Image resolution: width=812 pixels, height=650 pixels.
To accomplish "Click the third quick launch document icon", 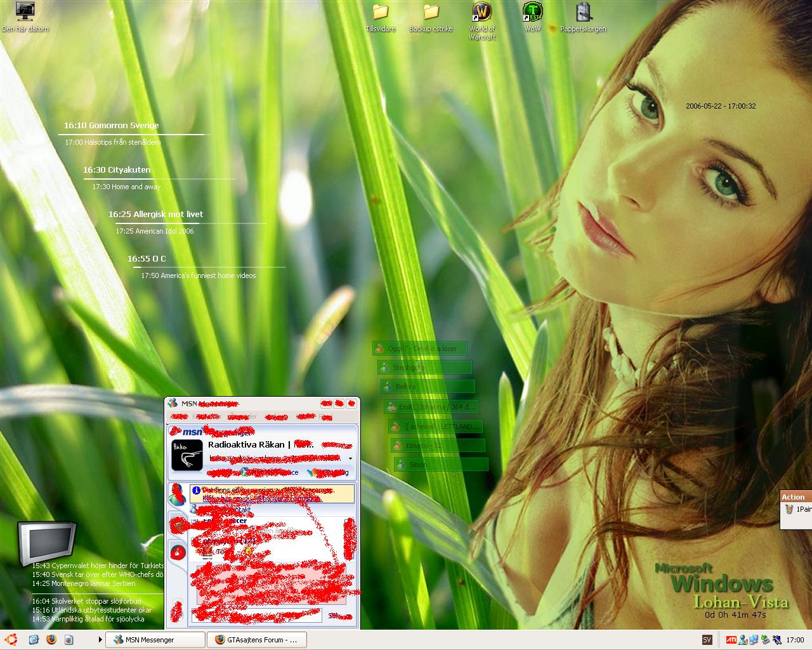I will [x=69, y=640].
